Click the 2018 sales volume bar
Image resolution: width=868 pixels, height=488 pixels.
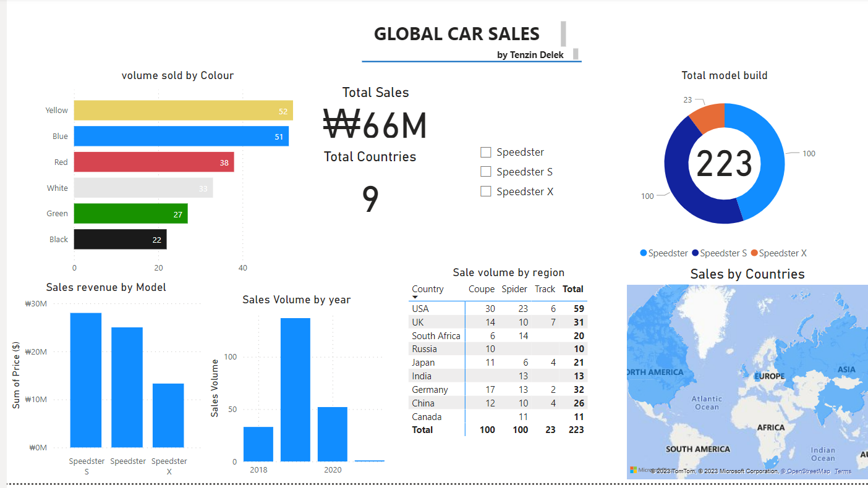pos(258,444)
